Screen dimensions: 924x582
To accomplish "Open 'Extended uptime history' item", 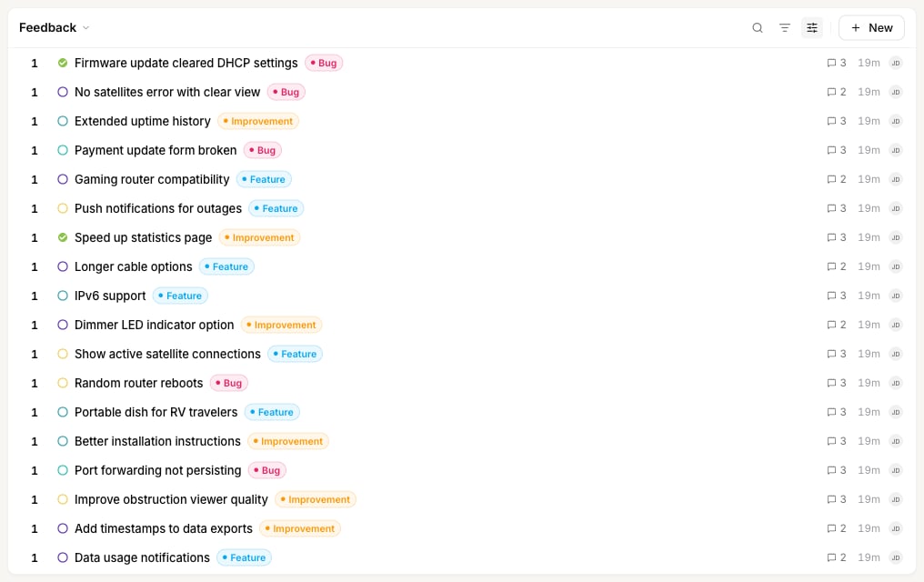I will pyautogui.click(x=142, y=121).
